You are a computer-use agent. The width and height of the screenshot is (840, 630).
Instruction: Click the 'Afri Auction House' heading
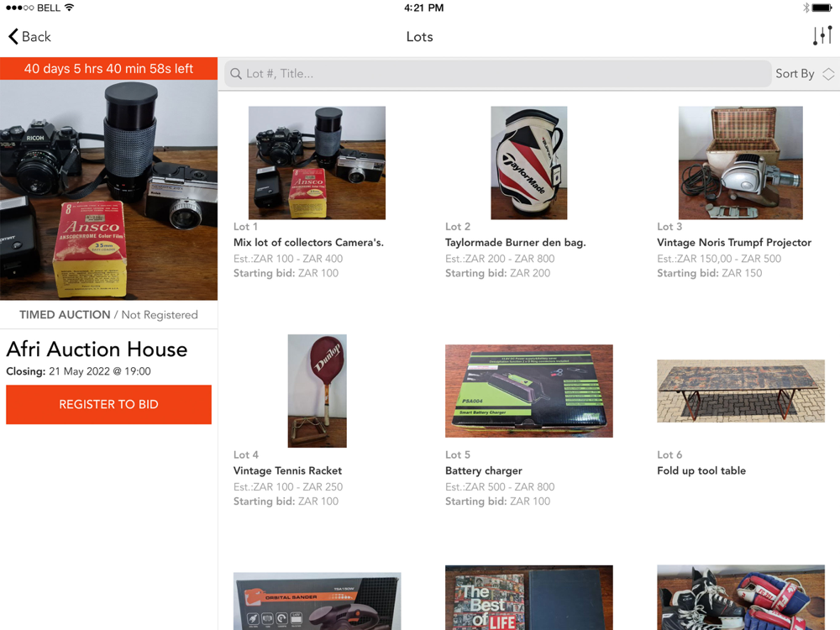click(97, 349)
